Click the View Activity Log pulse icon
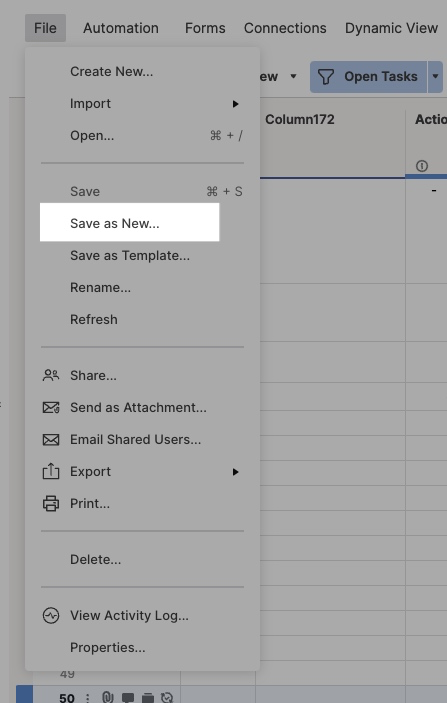This screenshot has width=447, height=703. click(x=51, y=616)
